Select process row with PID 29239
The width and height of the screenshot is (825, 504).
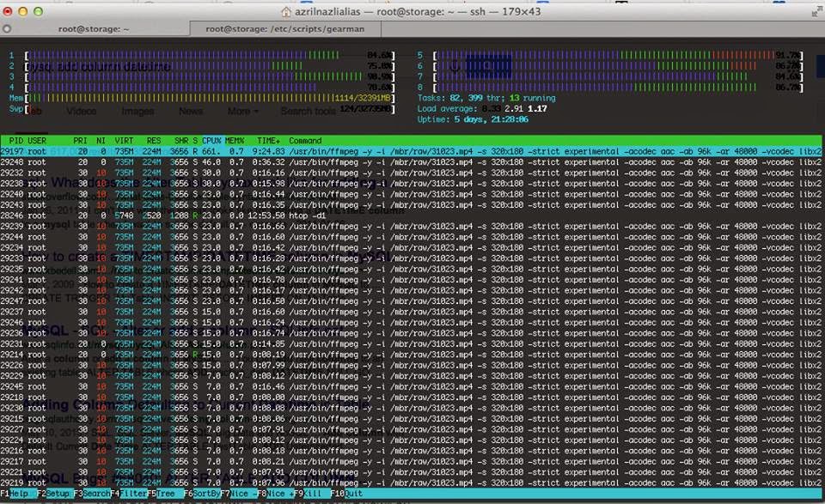click(411, 227)
